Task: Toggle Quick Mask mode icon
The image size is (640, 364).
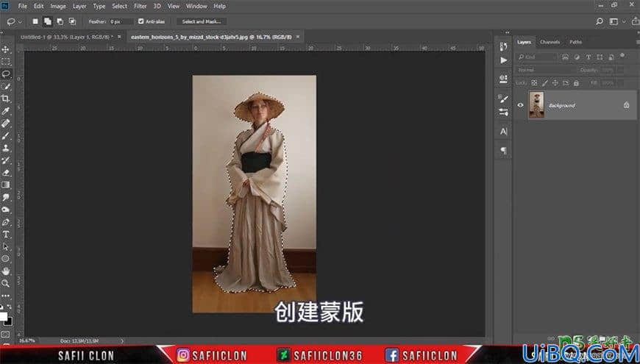Action: point(5,335)
